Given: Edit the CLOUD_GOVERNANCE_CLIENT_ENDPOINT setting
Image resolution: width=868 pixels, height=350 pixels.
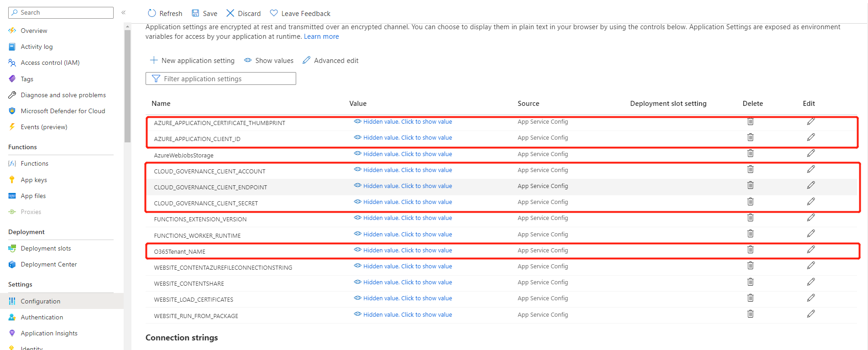Looking at the screenshot, I should [810, 185].
